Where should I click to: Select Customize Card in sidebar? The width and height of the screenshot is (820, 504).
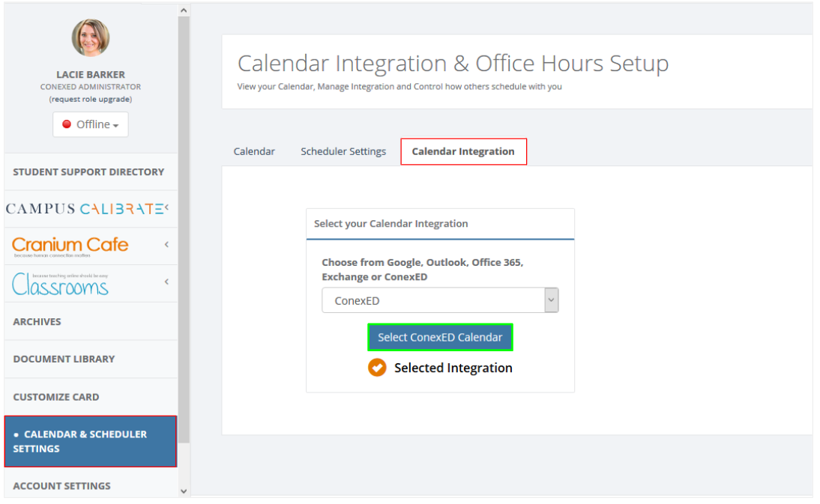(56, 397)
